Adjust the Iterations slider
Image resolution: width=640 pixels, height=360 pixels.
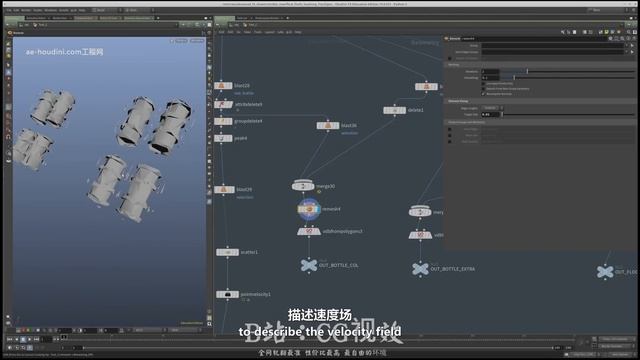[x=568, y=71]
